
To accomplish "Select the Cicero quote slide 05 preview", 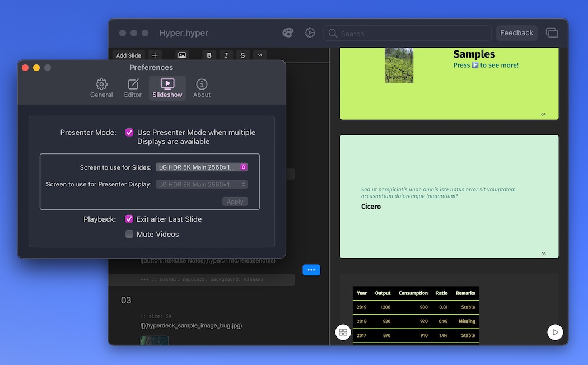I will [449, 196].
